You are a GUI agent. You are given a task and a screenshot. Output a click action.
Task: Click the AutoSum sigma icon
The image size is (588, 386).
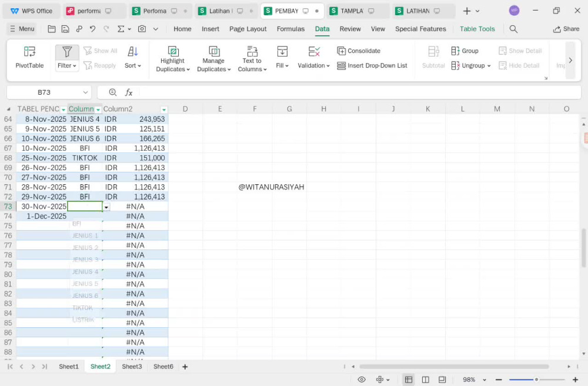[121, 29]
